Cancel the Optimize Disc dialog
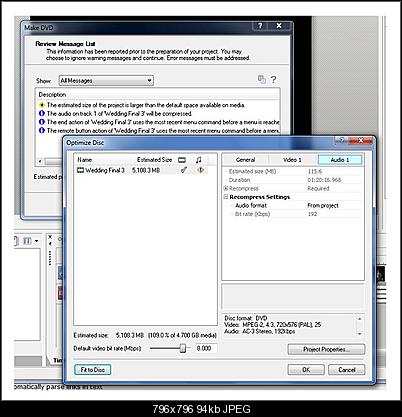Screen dimensions: 402x417 (x=347, y=370)
